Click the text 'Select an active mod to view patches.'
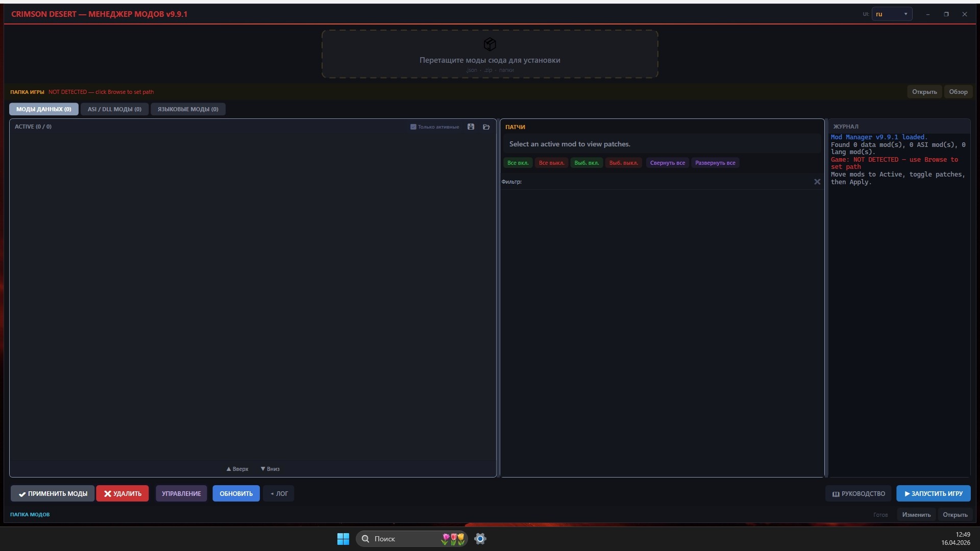 click(x=570, y=144)
